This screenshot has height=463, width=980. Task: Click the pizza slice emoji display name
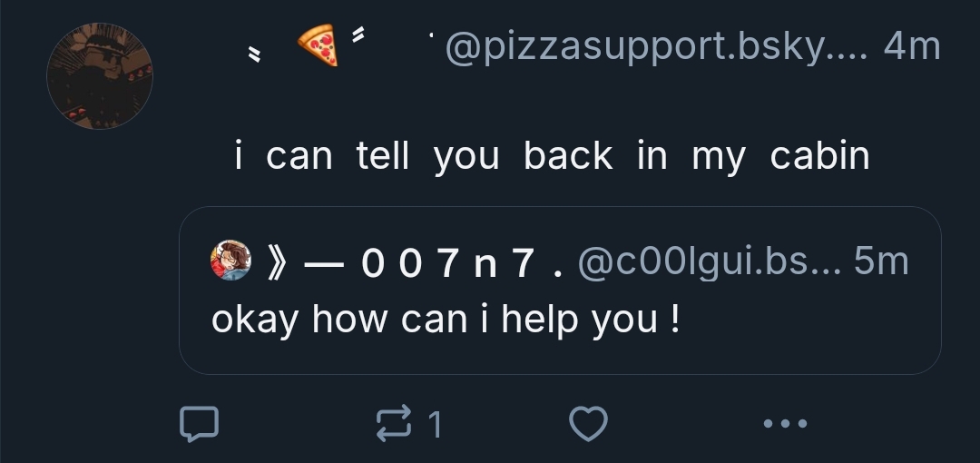point(318,45)
